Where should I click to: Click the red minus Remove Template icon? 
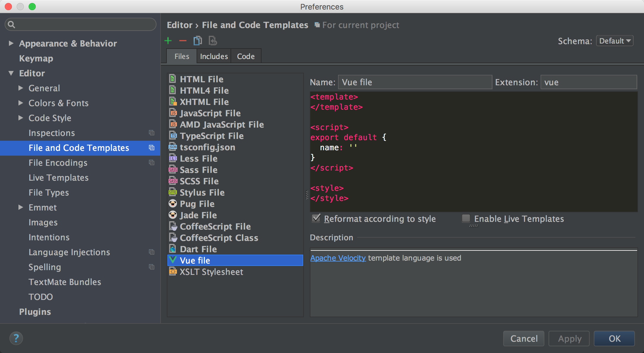[183, 41]
